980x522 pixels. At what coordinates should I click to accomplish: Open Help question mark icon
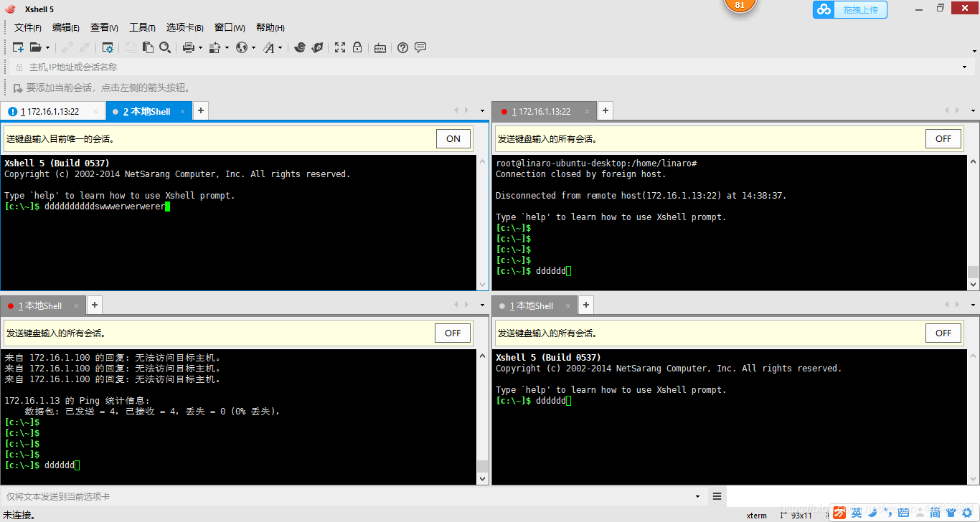402,47
